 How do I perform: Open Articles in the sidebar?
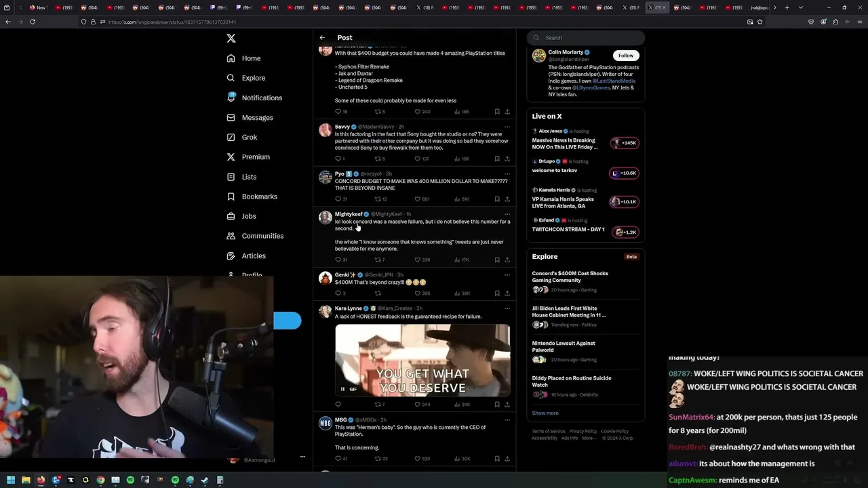click(x=246, y=256)
